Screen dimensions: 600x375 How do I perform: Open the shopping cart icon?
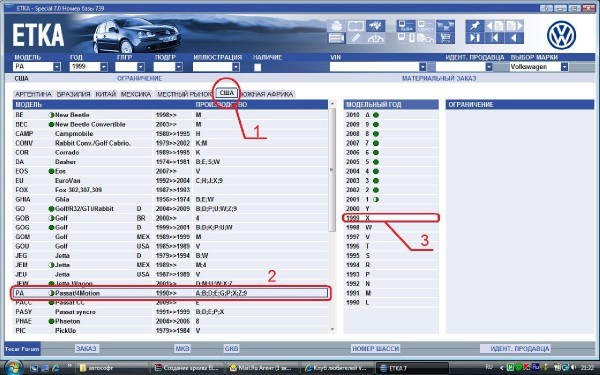click(x=445, y=38)
